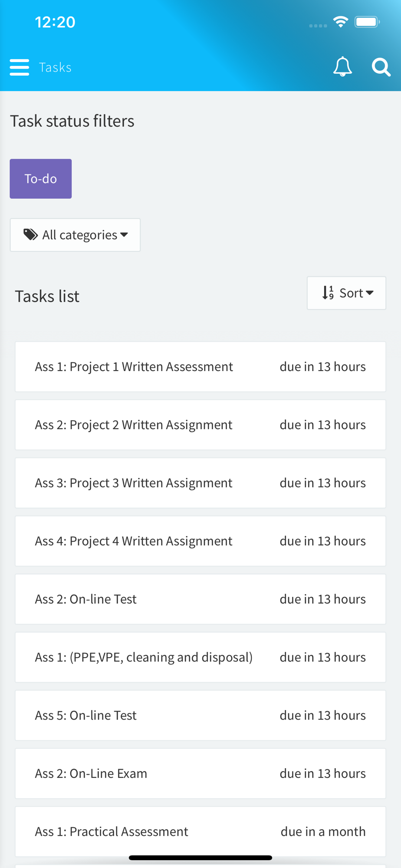Image resolution: width=401 pixels, height=868 pixels.
Task: Tap the tag icon in categories filter
Action: pyautogui.click(x=30, y=235)
